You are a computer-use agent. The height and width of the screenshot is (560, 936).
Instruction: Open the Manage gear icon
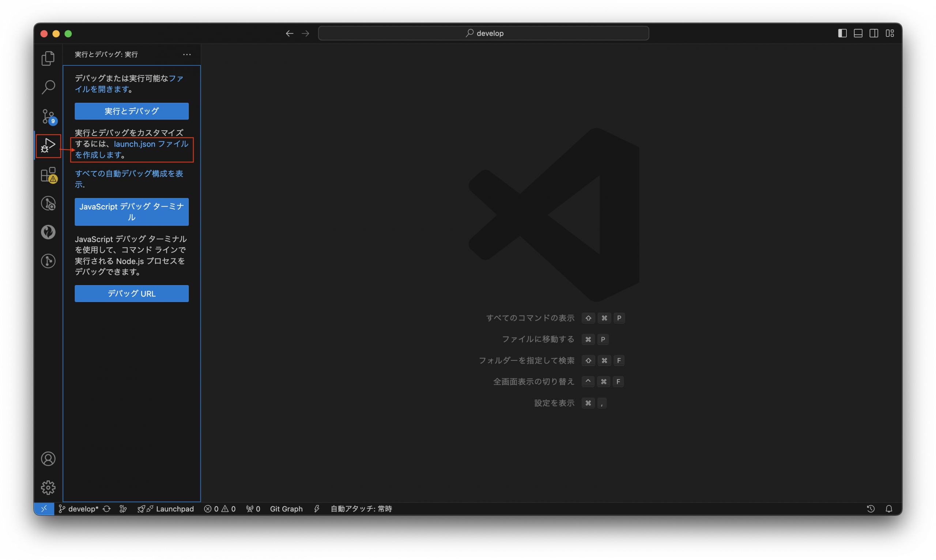(48, 488)
